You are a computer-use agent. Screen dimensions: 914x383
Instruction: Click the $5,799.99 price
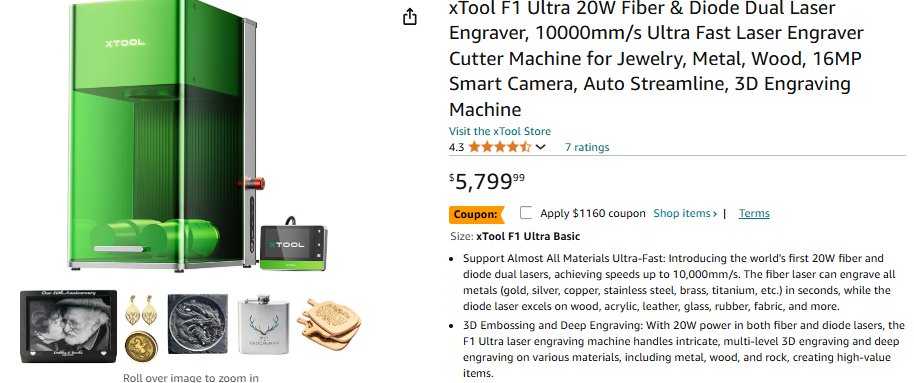tap(487, 181)
